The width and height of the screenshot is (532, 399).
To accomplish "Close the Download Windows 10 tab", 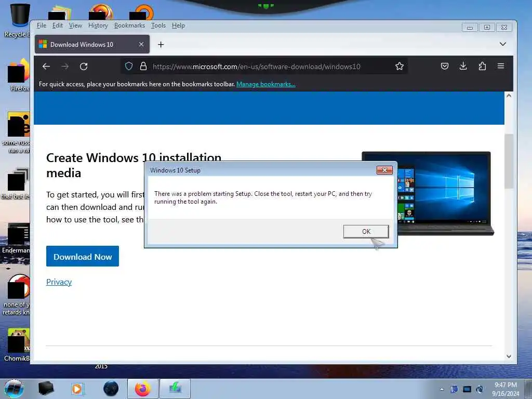I will pyautogui.click(x=141, y=45).
